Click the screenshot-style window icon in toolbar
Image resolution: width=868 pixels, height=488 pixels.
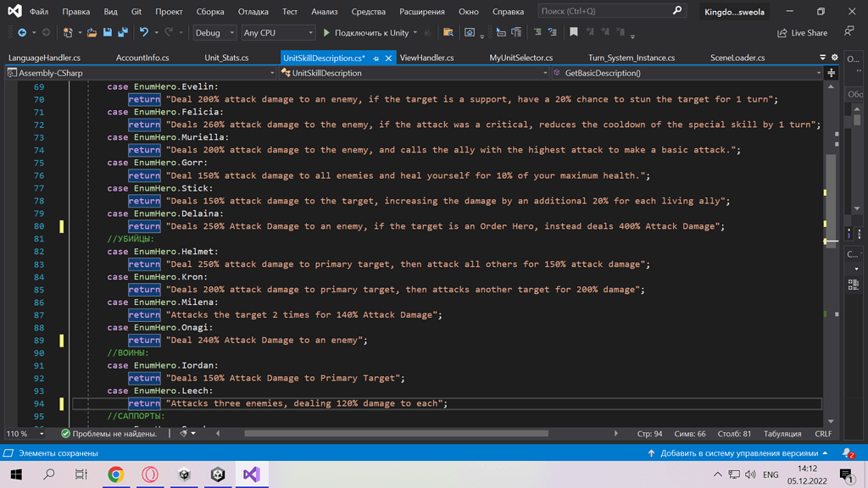(470, 33)
